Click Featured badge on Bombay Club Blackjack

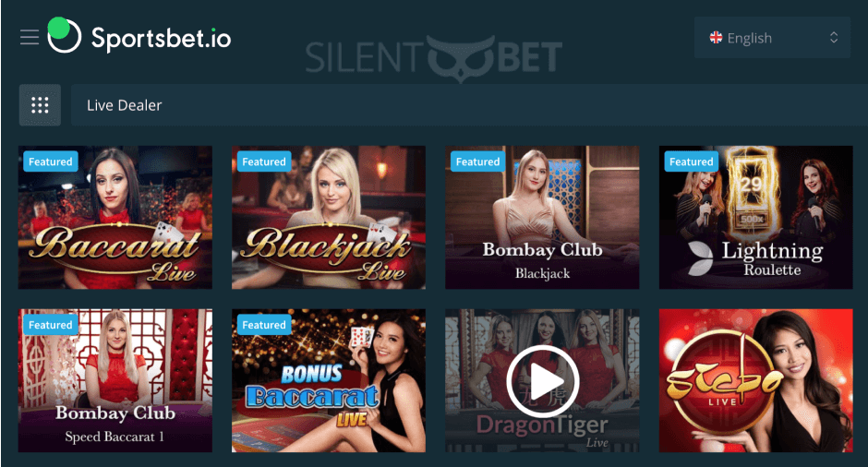[x=477, y=162]
